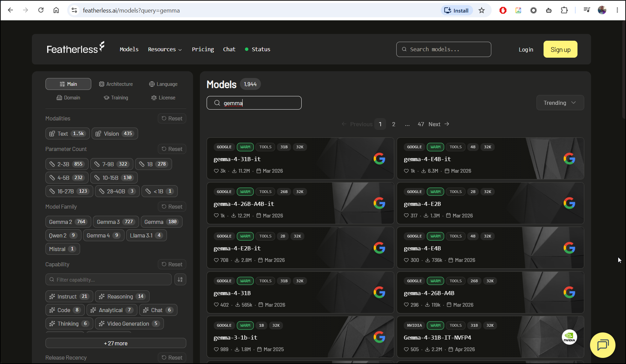Reload the page with the refresh icon
626x364 pixels.
[41, 10]
